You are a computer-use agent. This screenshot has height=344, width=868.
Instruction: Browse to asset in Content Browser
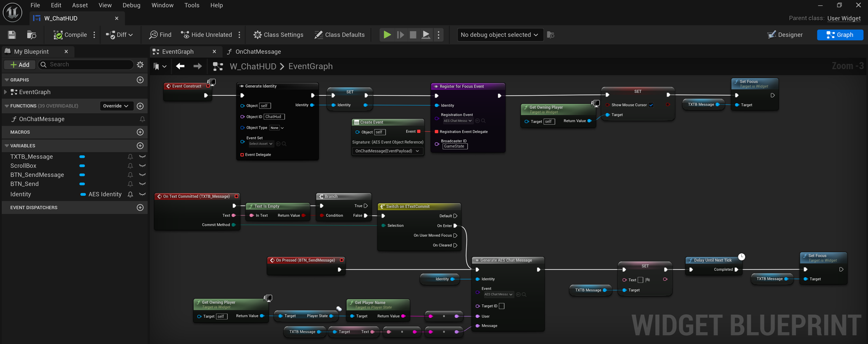pyautogui.click(x=31, y=34)
